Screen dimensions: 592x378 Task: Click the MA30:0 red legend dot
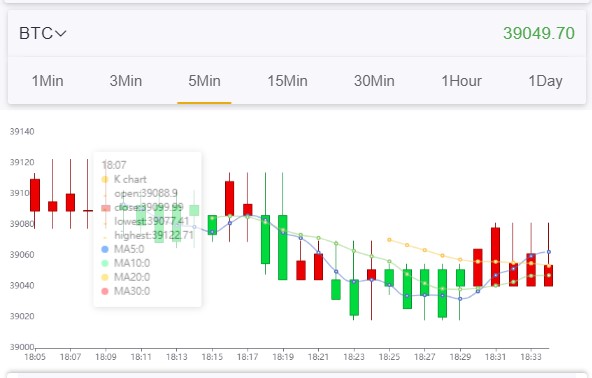pos(105,291)
